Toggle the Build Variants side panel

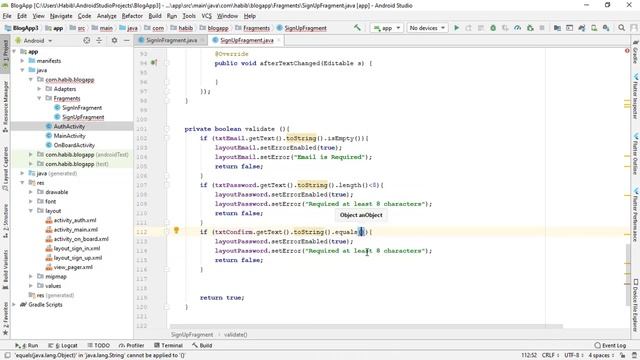[5, 269]
